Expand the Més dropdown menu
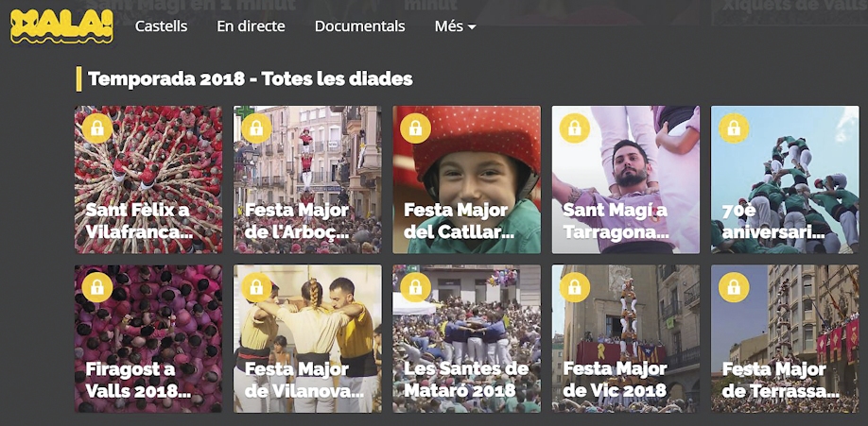This screenshot has height=426, width=868. pos(455,26)
